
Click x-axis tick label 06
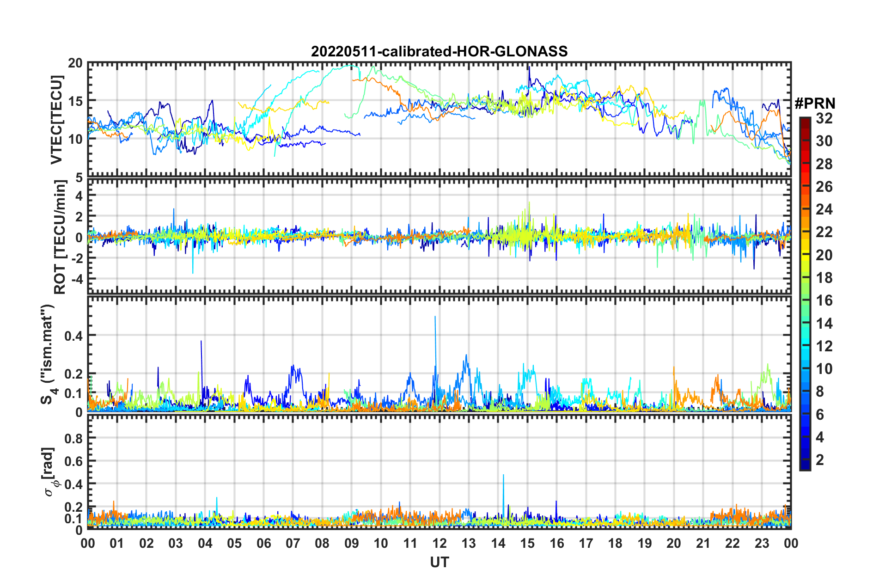(264, 543)
